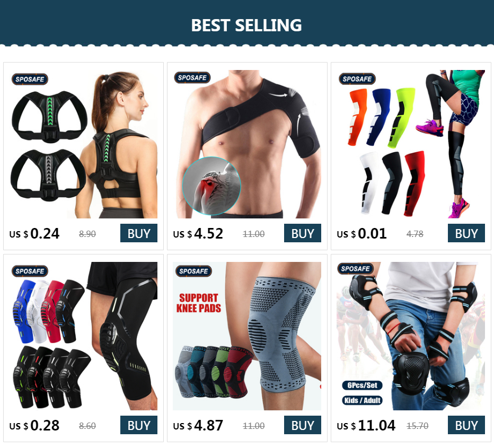Open the grey knitted knee support image

[247, 336]
